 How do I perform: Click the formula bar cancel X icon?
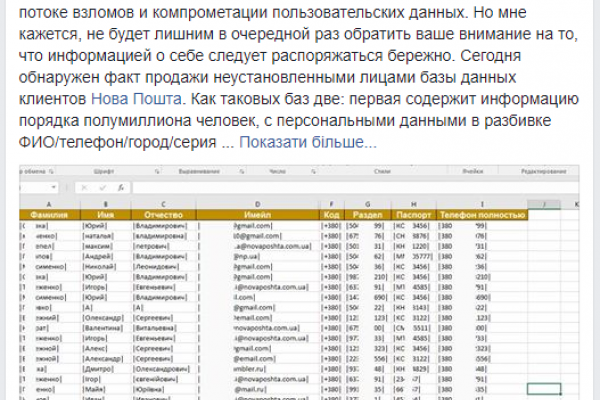[x=84, y=188]
